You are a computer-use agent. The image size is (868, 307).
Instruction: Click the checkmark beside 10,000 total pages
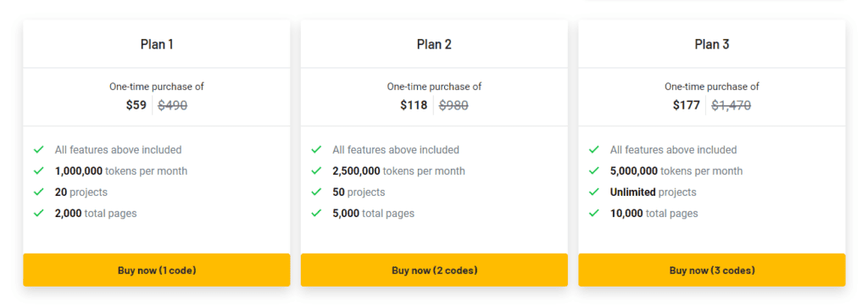point(594,213)
